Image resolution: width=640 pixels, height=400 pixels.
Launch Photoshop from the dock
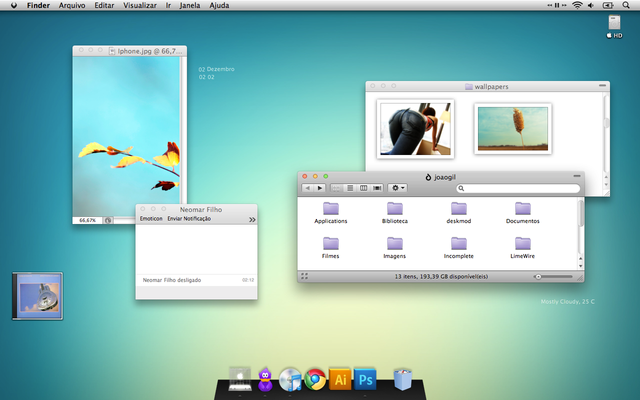point(366,379)
